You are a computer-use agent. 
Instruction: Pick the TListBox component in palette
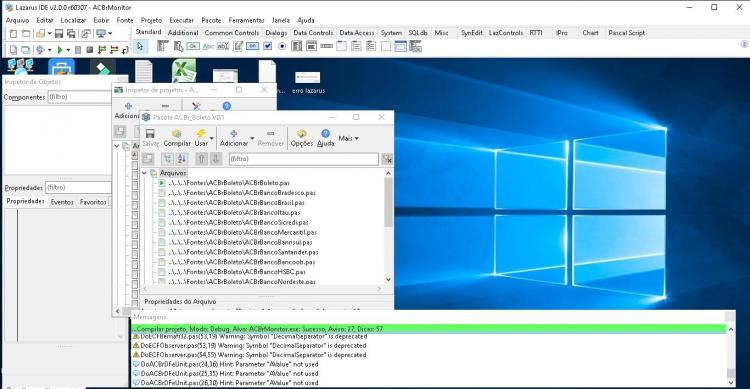(x=297, y=46)
